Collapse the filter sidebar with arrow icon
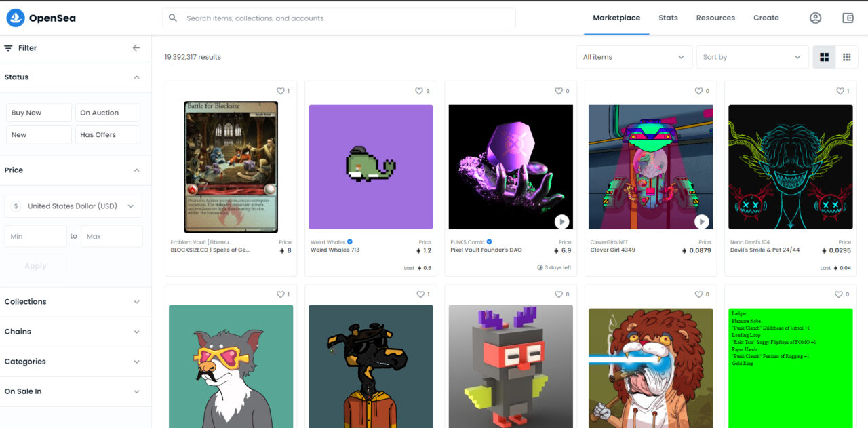This screenshot has width=868, height=428. (136, 48)
